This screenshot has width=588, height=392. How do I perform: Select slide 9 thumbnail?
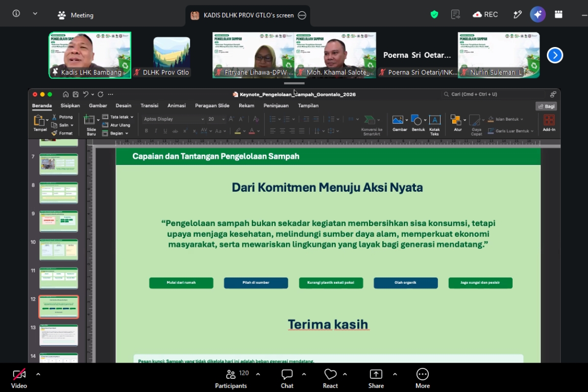(58, 221)
